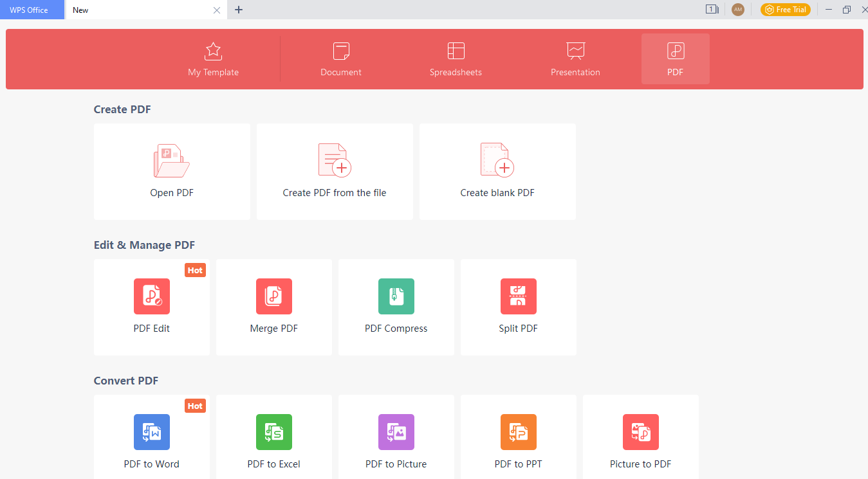Open the PDF Edit tool
Screen dimensions: 868x479
151,307
